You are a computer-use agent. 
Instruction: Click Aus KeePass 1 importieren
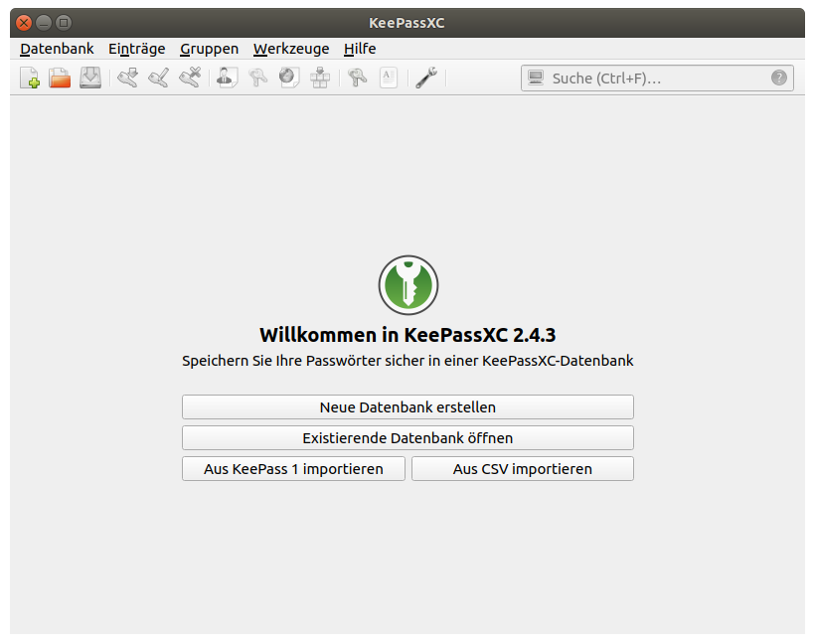coord(292,468)
